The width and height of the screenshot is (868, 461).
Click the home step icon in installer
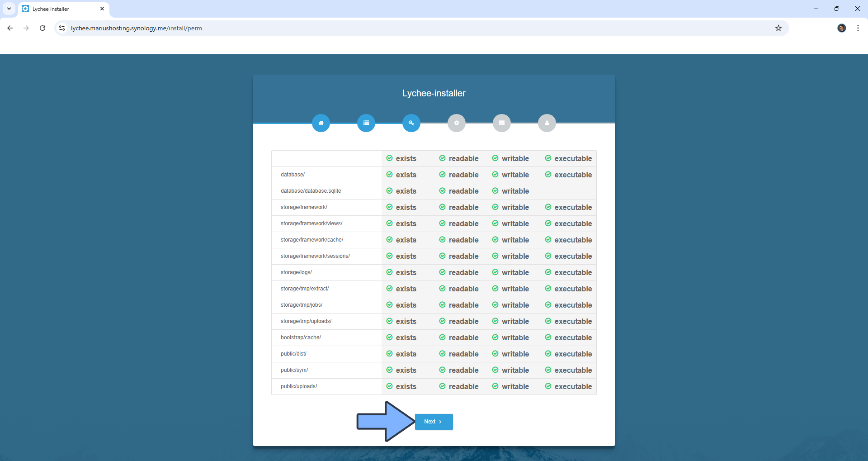tap(321, 123)
